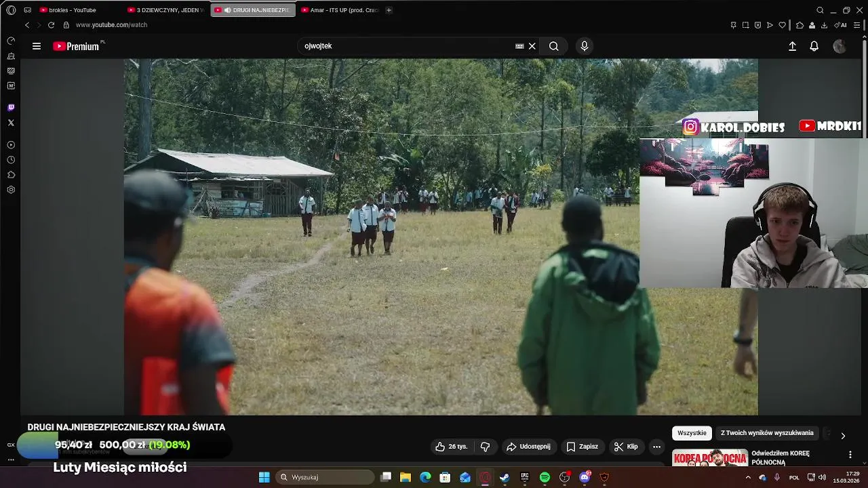Bookmark page with heart icon

(782, 25)
